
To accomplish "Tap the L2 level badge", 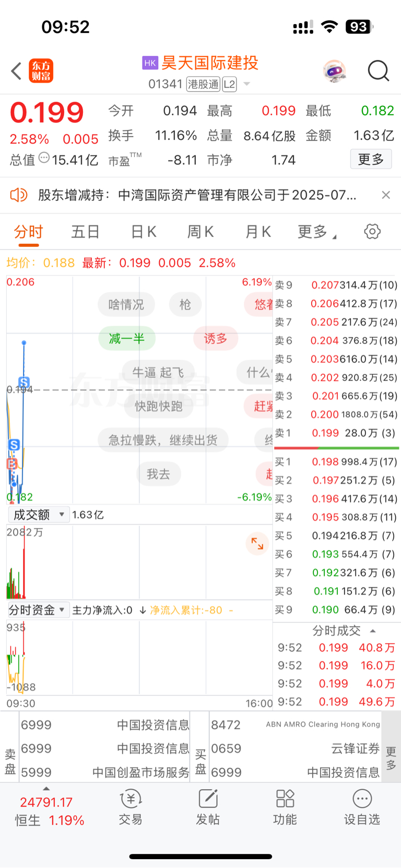I will 229,84.
